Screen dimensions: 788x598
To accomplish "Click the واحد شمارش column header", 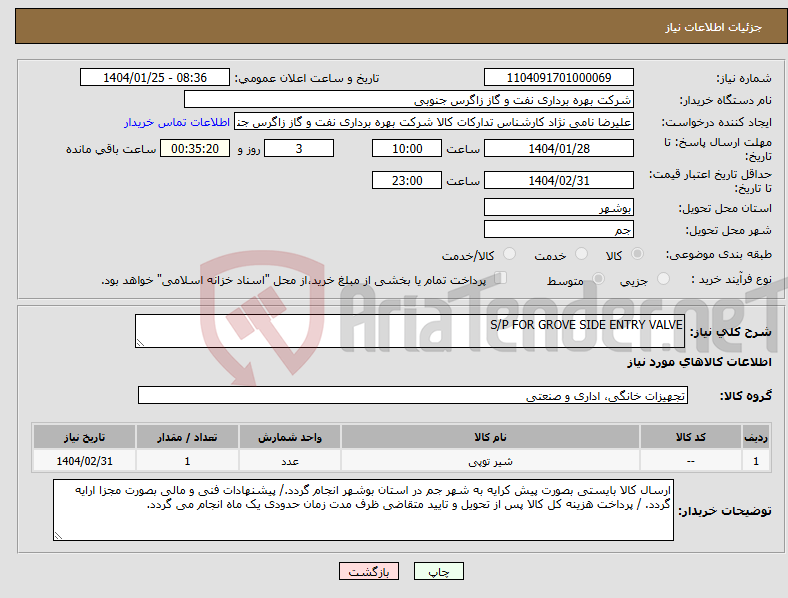I will tap(290, 437).
